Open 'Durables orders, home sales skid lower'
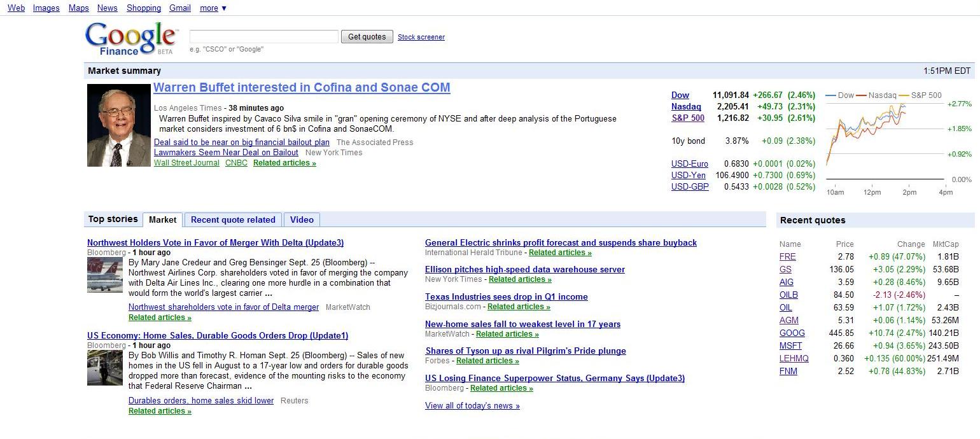The height and width of the screenshot is (439, 980). click(x=201, y=401)
